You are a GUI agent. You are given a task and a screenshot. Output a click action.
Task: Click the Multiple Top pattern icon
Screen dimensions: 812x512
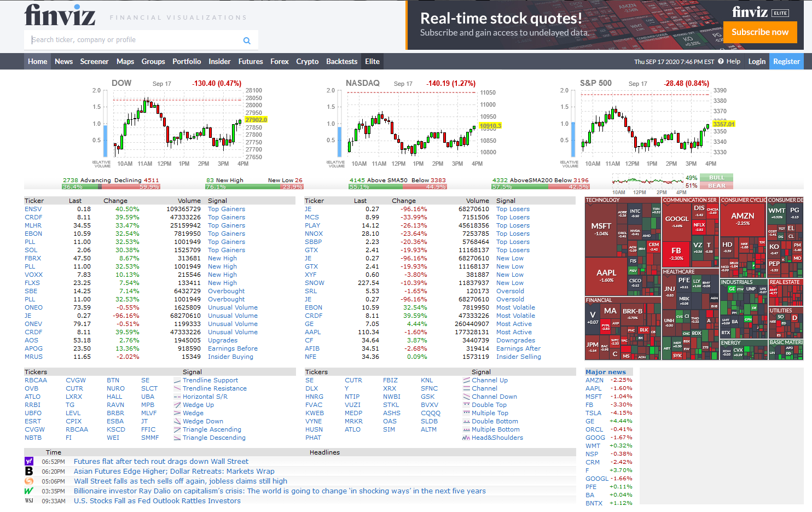(467, 414)
